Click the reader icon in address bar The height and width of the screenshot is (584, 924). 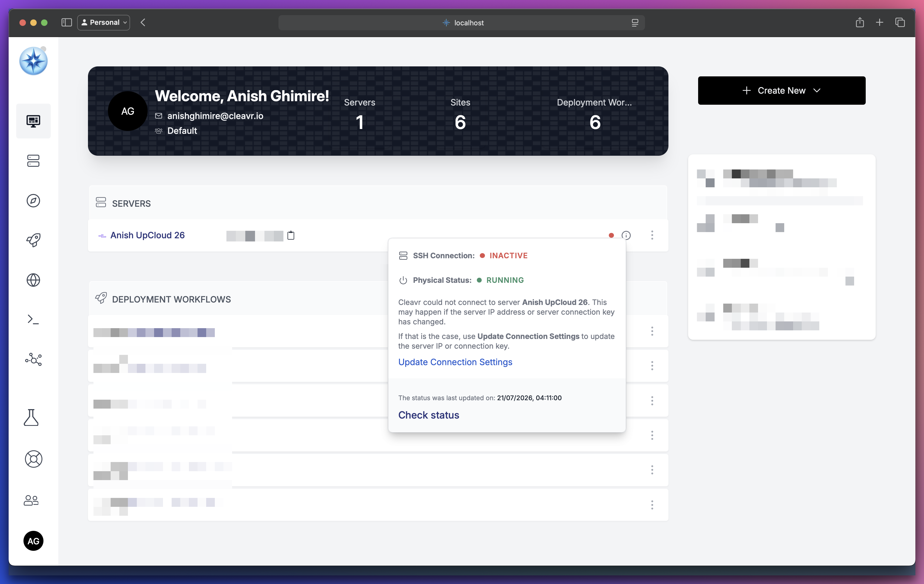point(635,23)
